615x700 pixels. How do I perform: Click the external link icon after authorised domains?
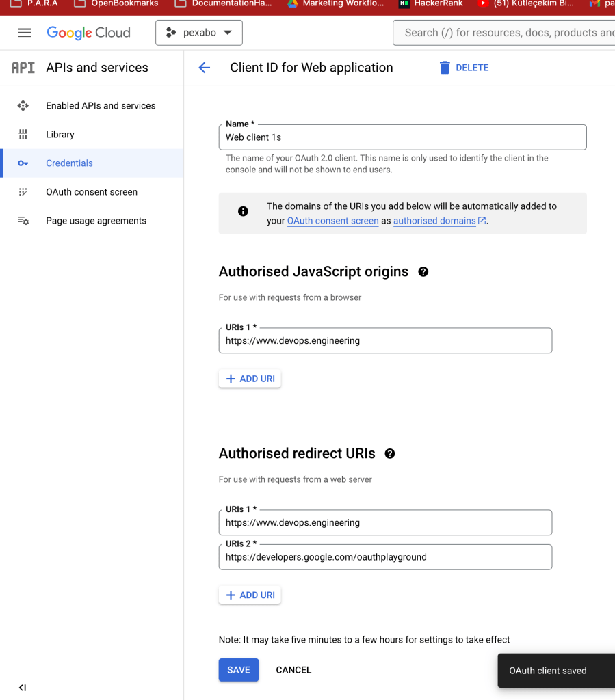482,221
